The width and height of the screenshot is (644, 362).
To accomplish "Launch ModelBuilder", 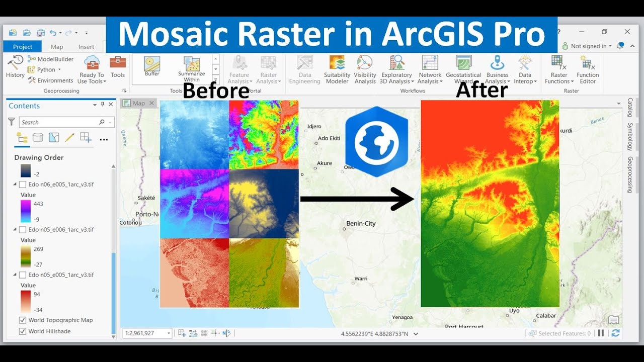I will click(50, 59).
